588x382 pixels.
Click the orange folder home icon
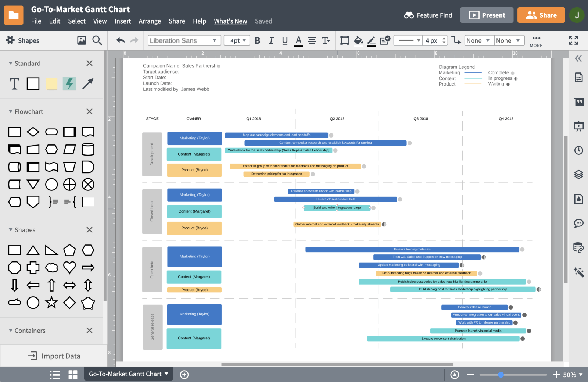point(14,15)
